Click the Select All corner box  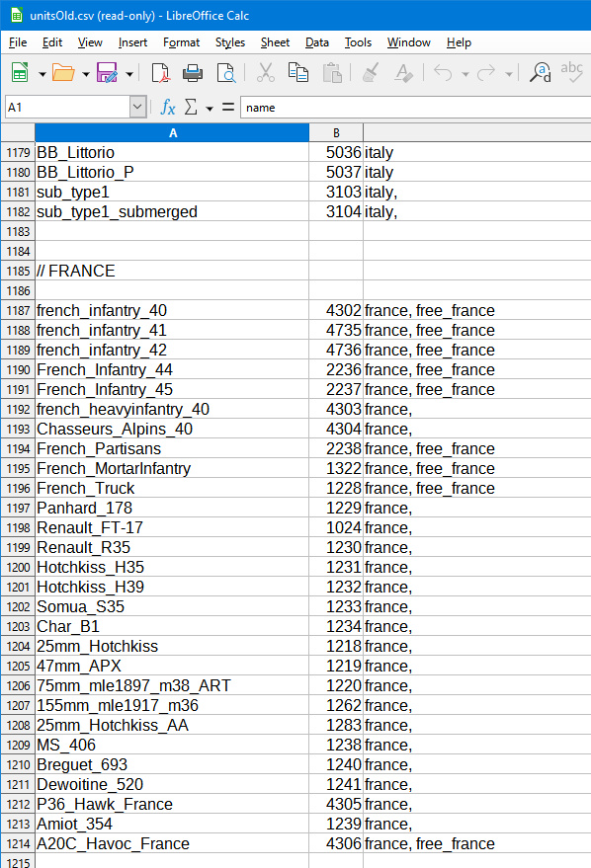point(18,133)
